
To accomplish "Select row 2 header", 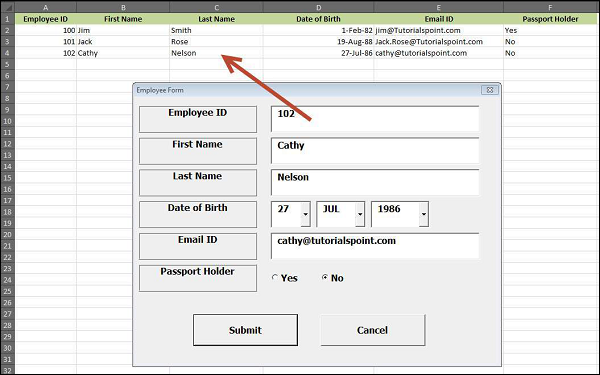I will point(7,30).
